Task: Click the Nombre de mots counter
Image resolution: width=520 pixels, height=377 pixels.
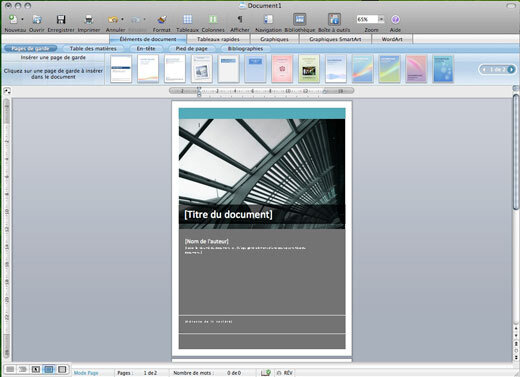Action: (207, 373)
